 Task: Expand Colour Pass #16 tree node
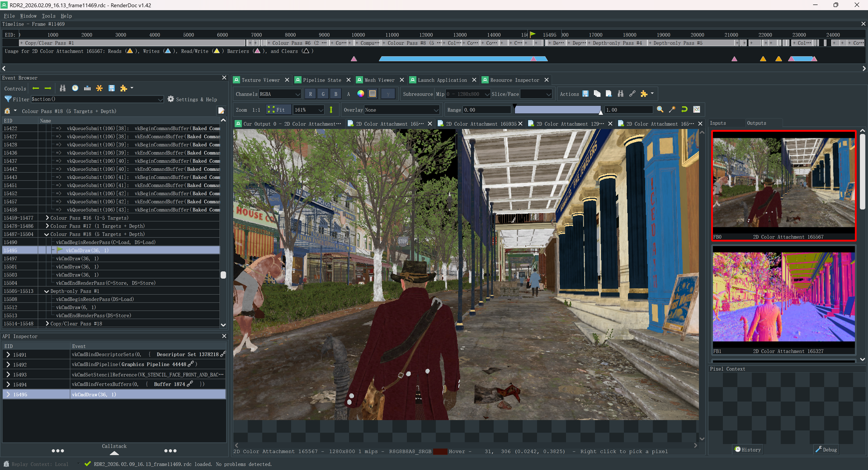pos(47,218)
